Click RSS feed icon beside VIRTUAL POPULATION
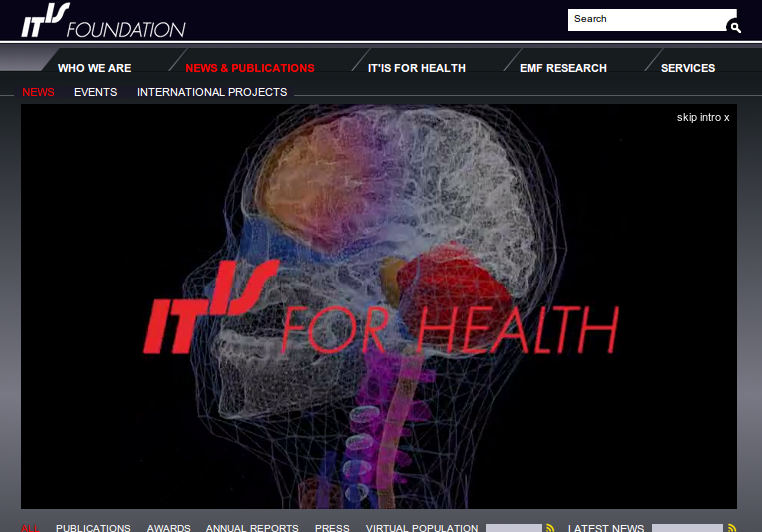The image size is (762, 532). pos(550,528)
